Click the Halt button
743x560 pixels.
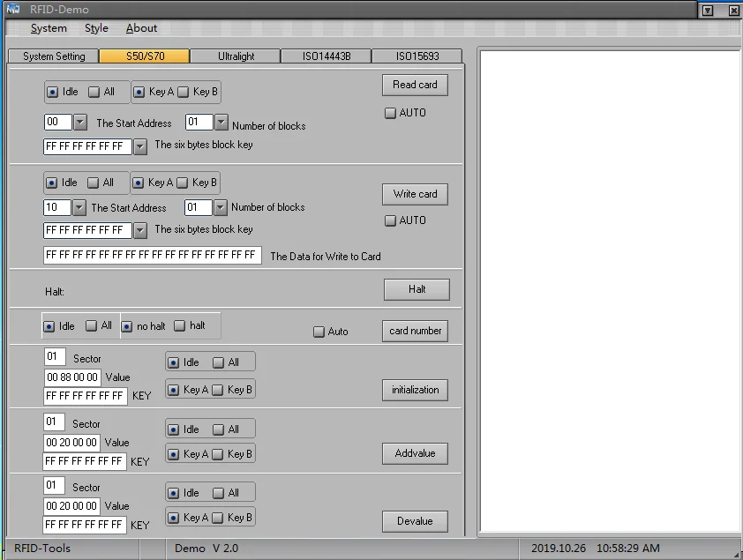[417, 289]
